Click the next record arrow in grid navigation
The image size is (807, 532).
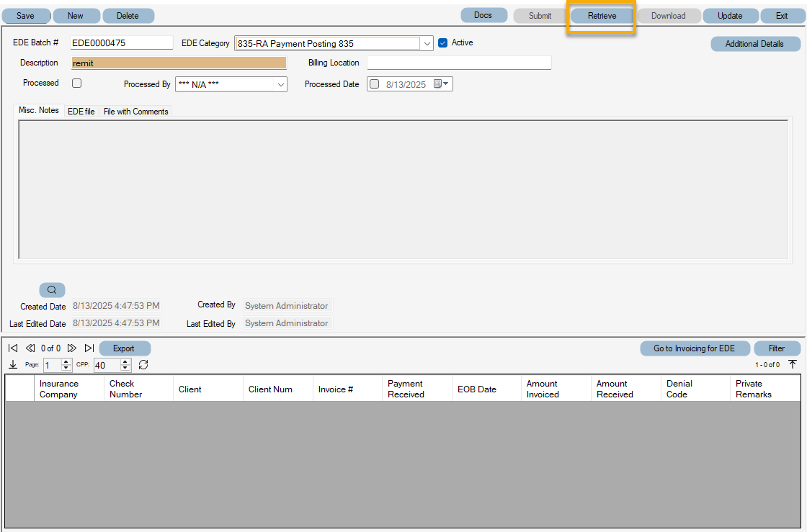72,348
